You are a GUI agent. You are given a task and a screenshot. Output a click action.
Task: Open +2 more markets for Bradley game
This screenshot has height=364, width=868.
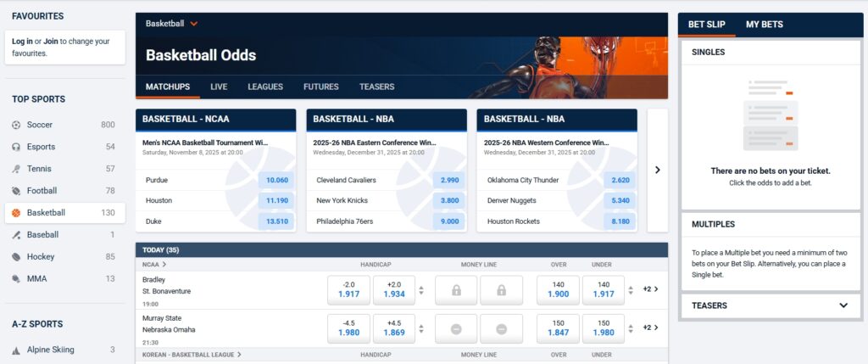pos(650,288)
